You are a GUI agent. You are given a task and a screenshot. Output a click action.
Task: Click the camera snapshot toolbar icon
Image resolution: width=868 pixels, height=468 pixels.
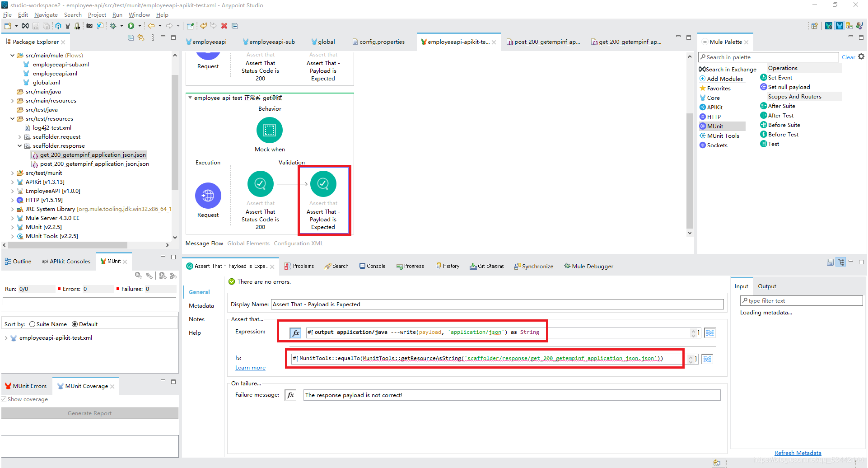click(x=89, y=26)
